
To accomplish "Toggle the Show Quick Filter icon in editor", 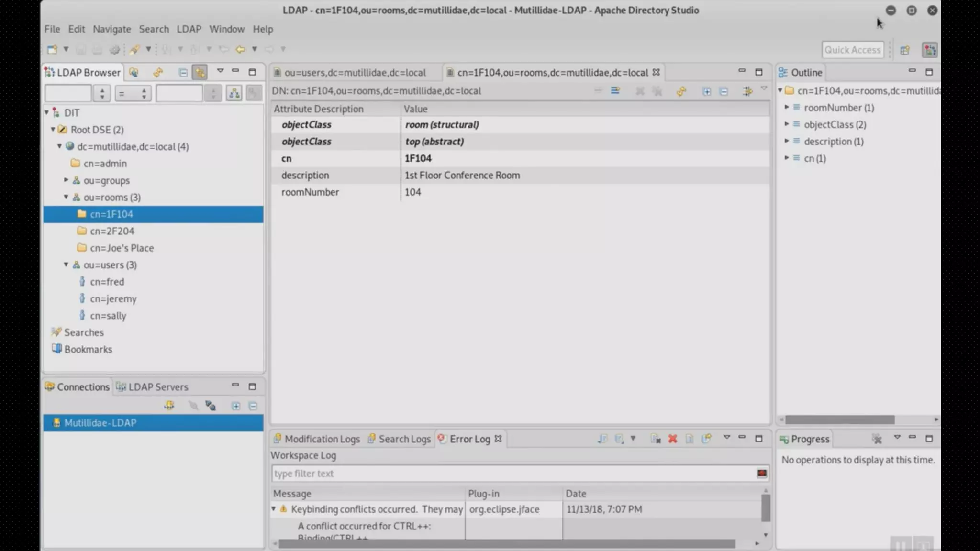I will 747,91.
